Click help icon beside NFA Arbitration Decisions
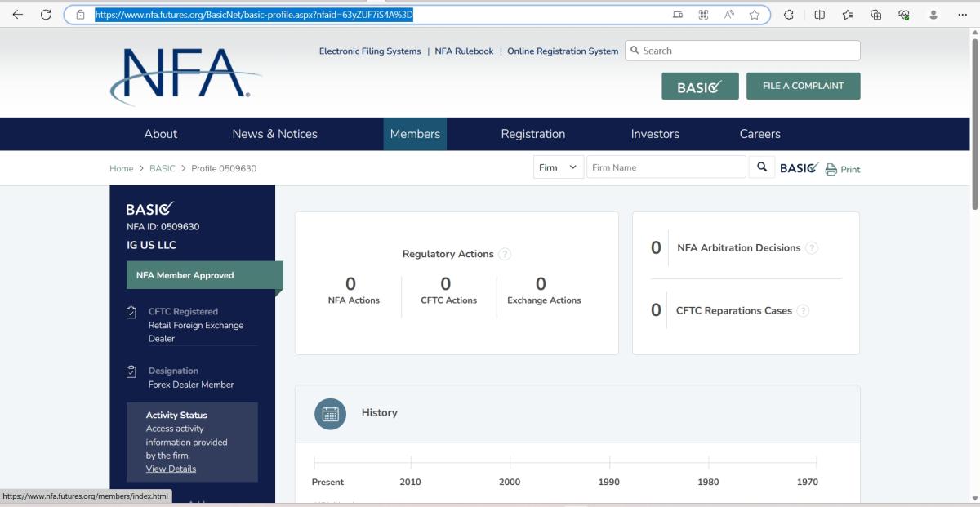 click(812, 248)
